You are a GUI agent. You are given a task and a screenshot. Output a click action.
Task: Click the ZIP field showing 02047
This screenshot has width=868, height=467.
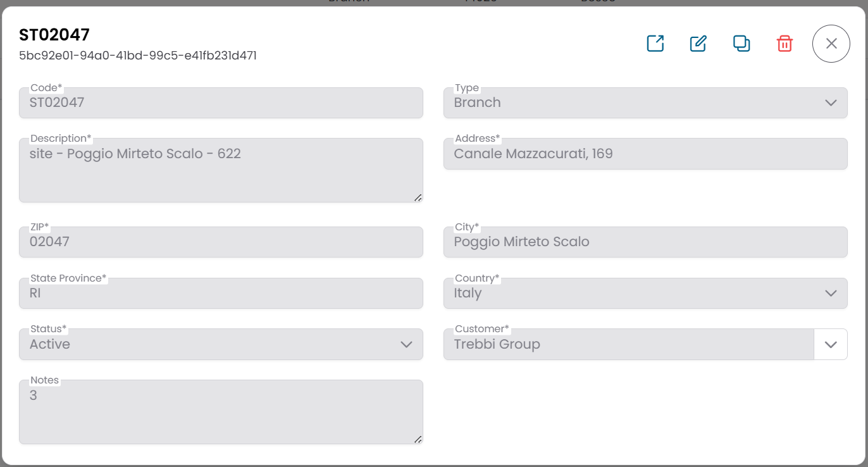[221, 242]
